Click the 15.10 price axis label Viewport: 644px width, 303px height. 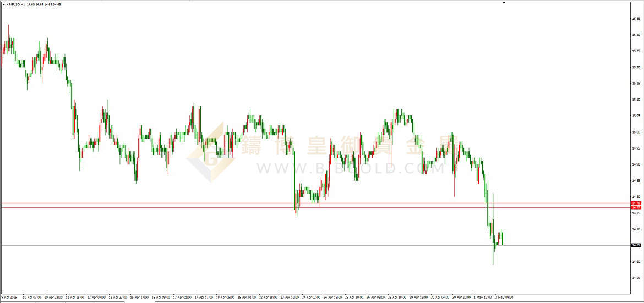636,100
